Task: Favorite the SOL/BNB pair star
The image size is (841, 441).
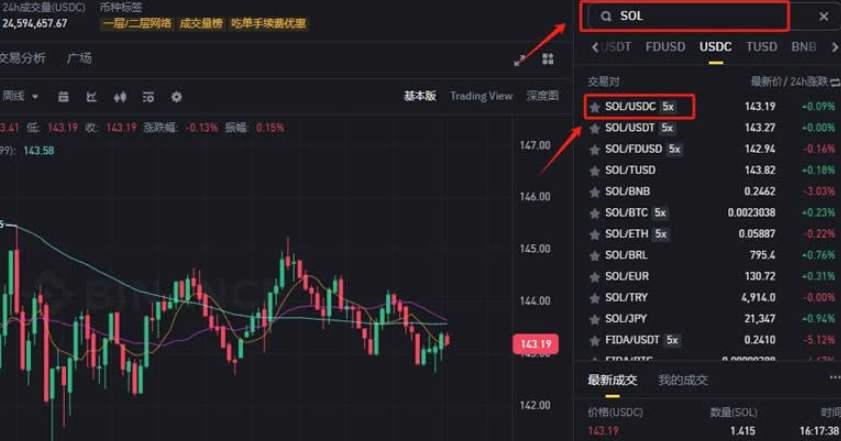Action: (x=594, y=192)
